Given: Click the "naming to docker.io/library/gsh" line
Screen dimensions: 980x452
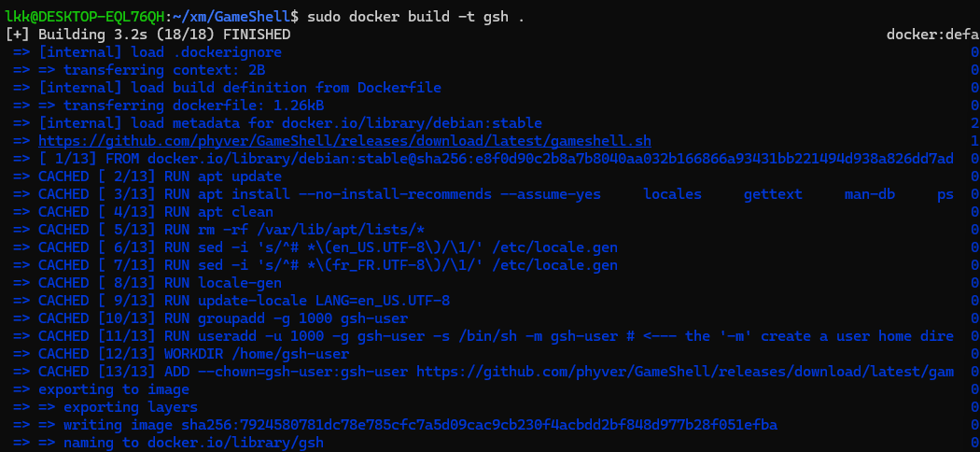Looking at the screenshot, I should coord(193,443).
